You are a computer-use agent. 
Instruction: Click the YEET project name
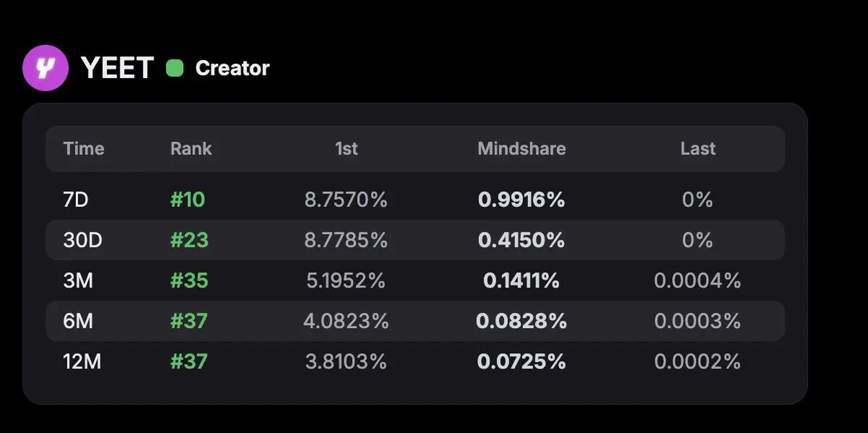point(117,68)
